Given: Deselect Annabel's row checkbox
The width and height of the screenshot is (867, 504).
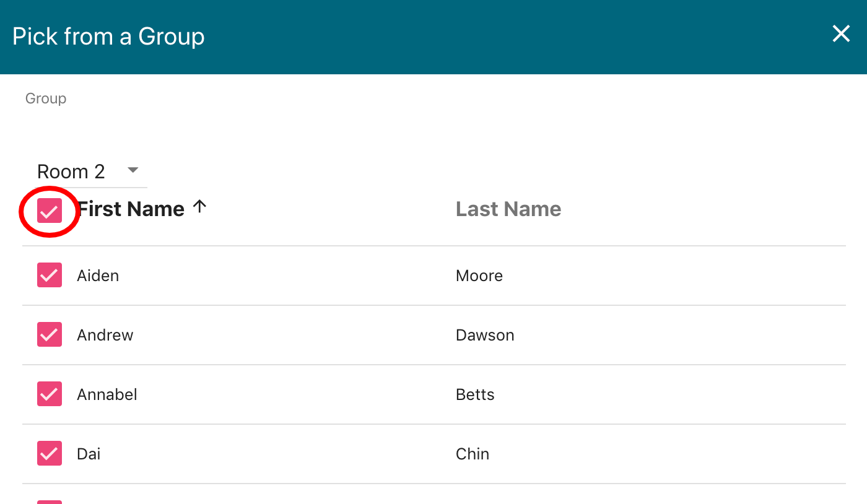Looking at the screenshot, I should (50, 394).
